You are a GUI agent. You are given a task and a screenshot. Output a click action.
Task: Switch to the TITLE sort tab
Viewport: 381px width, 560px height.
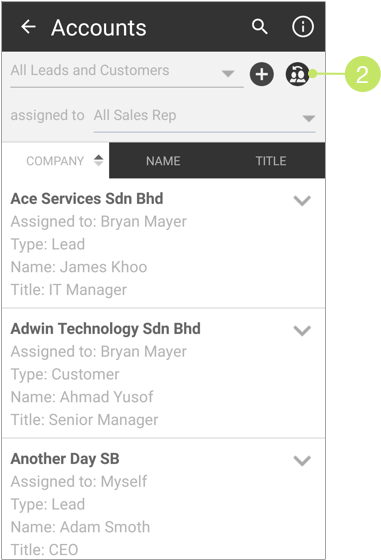pyautogui.click(x=271, y=161)
